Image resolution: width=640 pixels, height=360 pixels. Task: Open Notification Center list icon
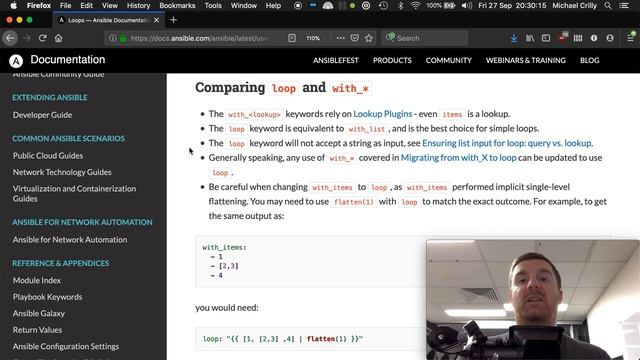pyautogui.click(x=624, y=6)
